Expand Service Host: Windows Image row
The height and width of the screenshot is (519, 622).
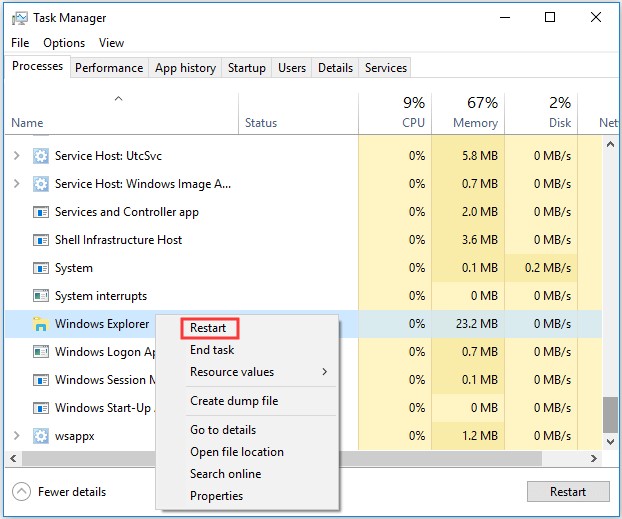click(x=16, y=184)
